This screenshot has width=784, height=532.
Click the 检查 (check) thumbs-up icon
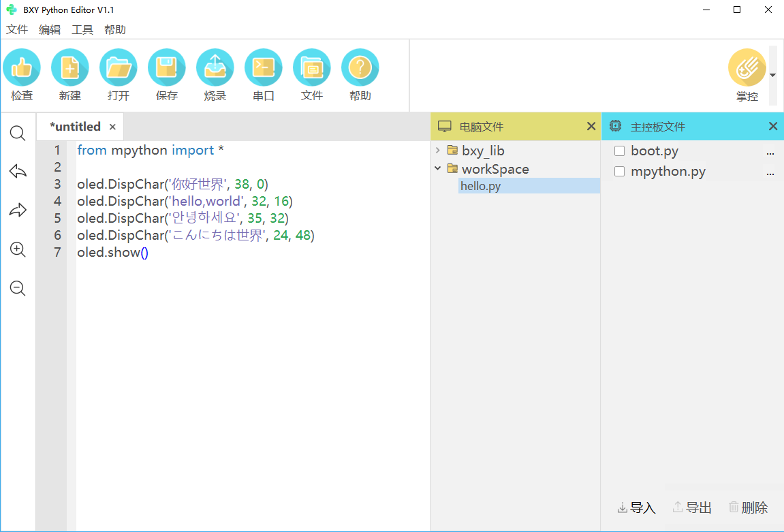22,67
